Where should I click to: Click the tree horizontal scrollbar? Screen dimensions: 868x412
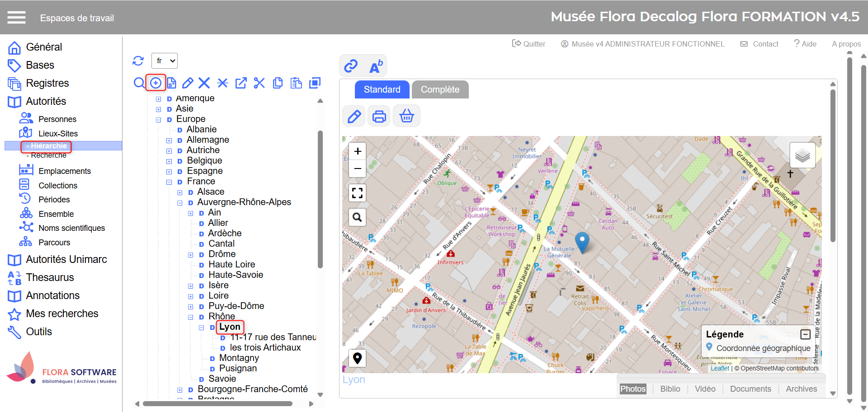[217, 404]
